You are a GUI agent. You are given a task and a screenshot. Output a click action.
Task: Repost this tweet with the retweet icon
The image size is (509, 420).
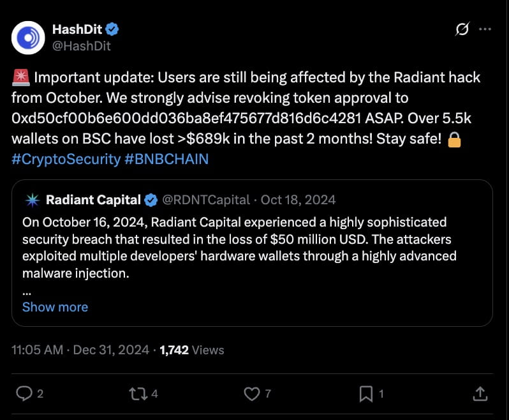point(138,394)
